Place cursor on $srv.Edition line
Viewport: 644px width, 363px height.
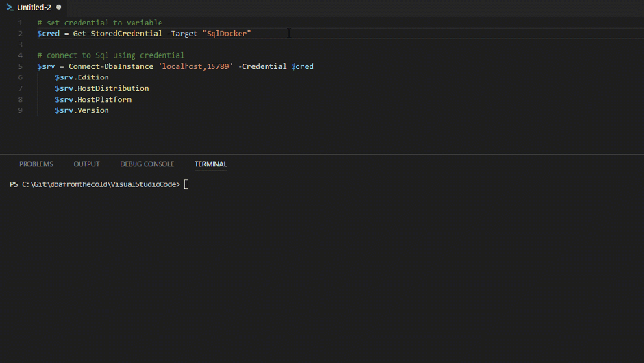click(82, 77)
